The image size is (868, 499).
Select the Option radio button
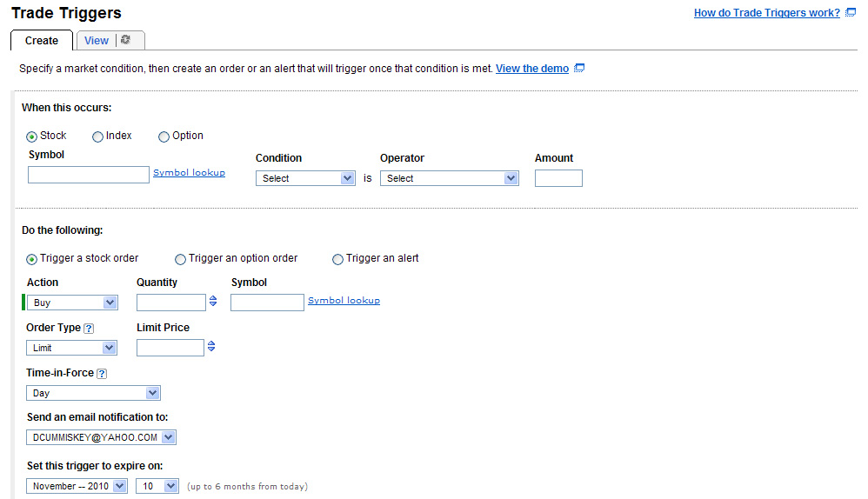pyautogui.click(x=164, y=136)
